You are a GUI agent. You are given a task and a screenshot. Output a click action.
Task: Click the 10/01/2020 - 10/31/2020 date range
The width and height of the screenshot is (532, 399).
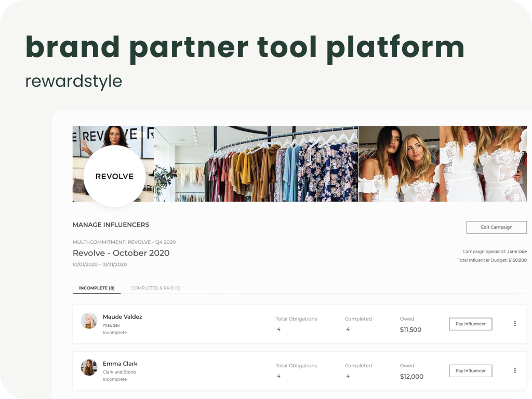[x=100, y=264]
